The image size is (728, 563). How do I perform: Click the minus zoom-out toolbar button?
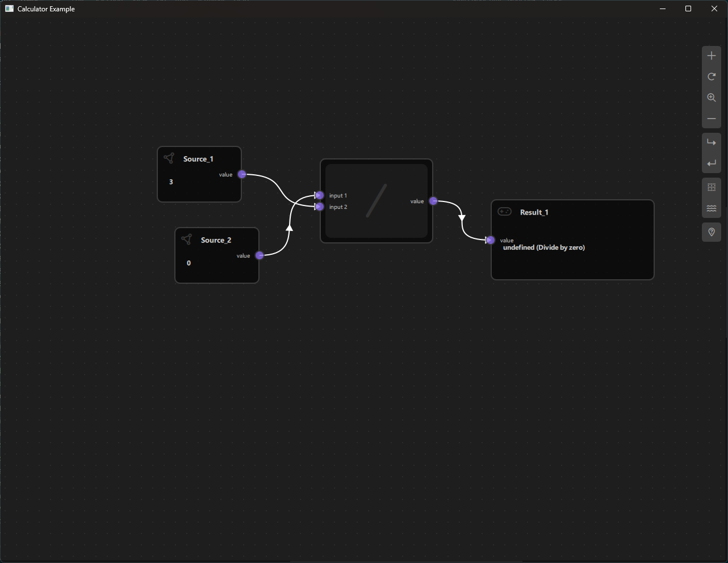tap(711, 119)
